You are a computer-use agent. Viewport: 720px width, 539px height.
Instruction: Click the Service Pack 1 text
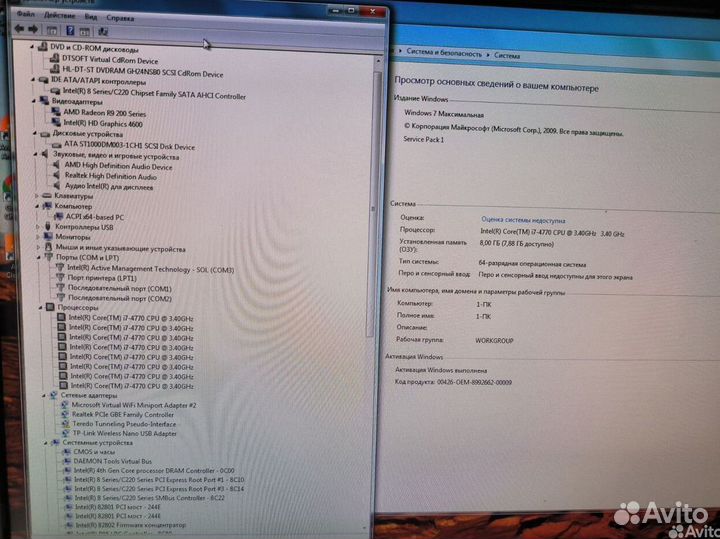coord(423,139)
